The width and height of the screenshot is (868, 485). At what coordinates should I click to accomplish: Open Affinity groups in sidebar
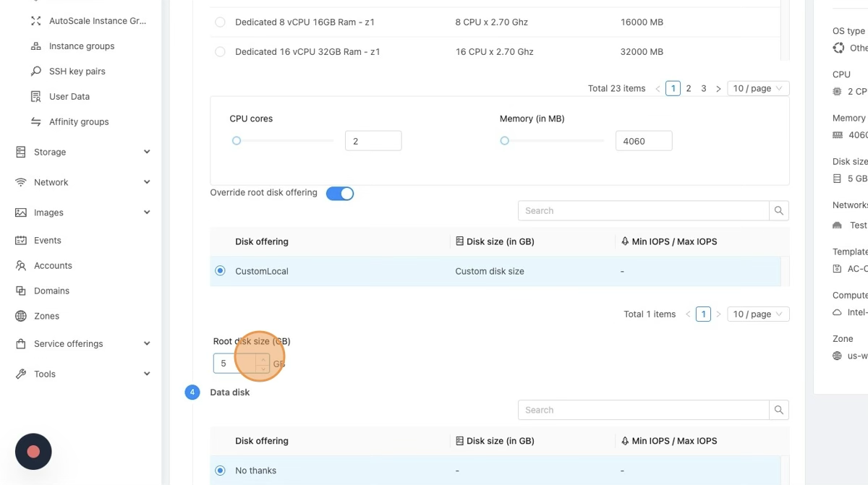[x=78, y=122]
